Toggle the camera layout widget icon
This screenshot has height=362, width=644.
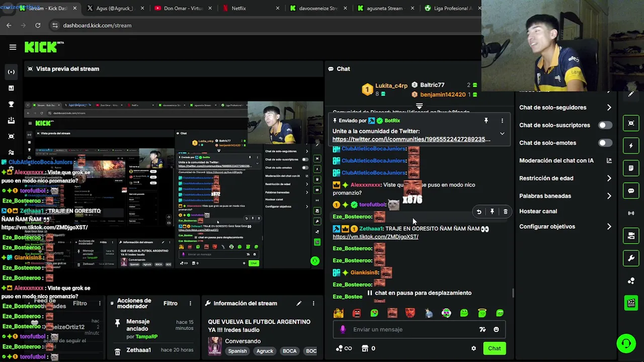coord(631,236)
